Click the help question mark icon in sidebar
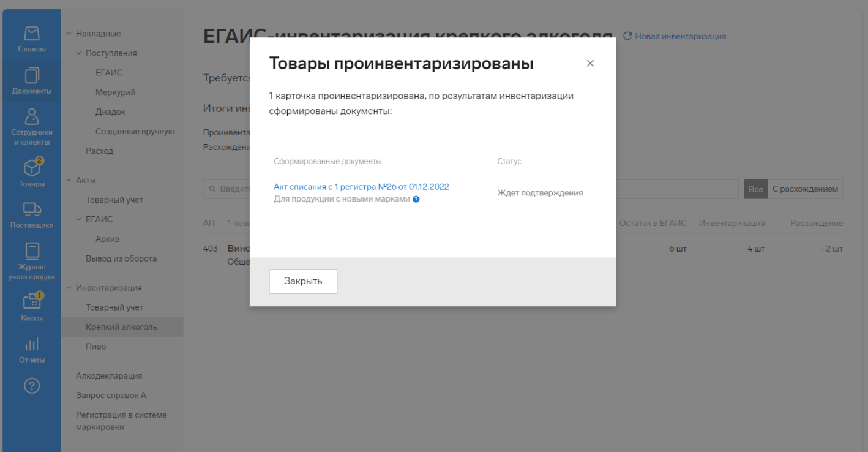 coord(32,386)
